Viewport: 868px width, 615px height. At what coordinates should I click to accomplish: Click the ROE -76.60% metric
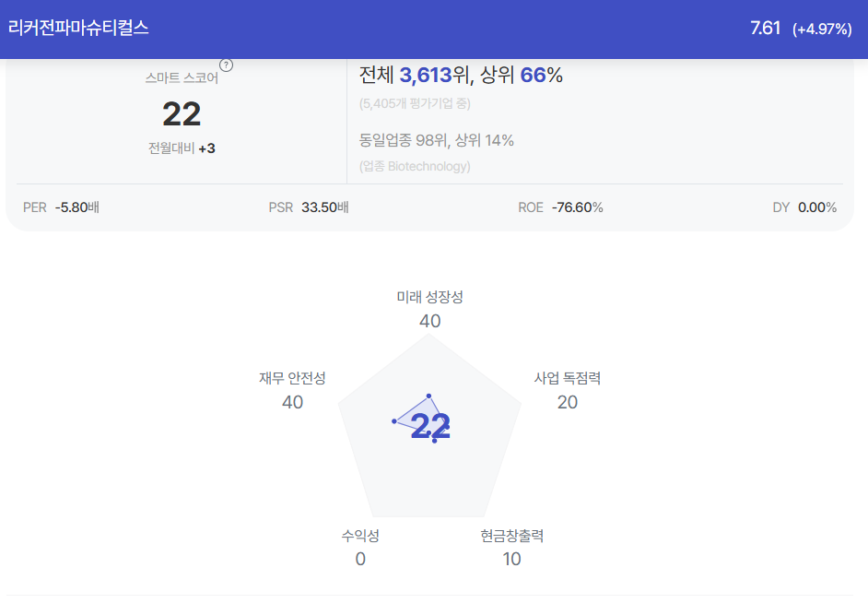(x=560, y=207)
